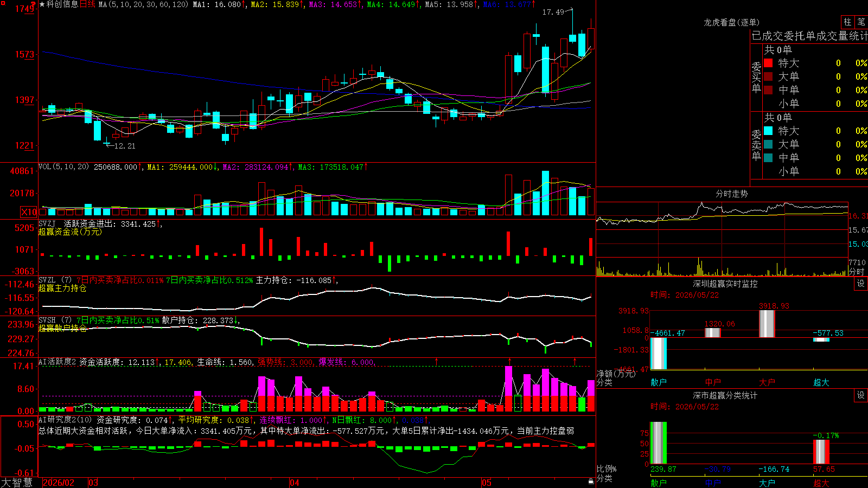This screenshot has height=488, width=868.
Task: Click the MA(5,10,20,30,60,120) indicator label
Action: 143,4
